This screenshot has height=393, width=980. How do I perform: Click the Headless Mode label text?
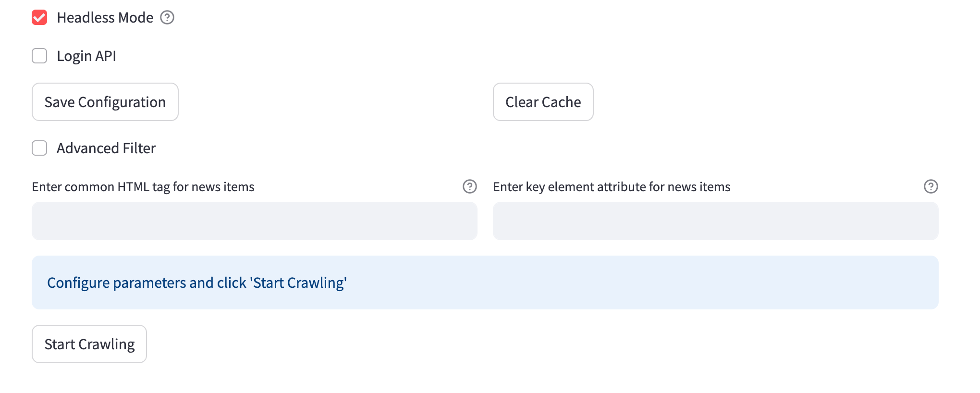[105, 18]
